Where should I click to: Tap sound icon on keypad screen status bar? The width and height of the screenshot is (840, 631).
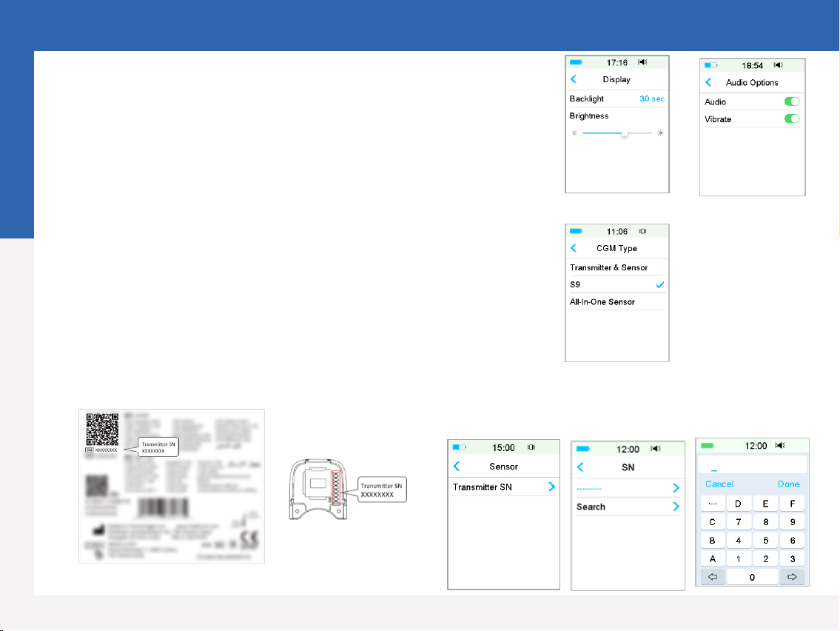(x=780, y=446)
